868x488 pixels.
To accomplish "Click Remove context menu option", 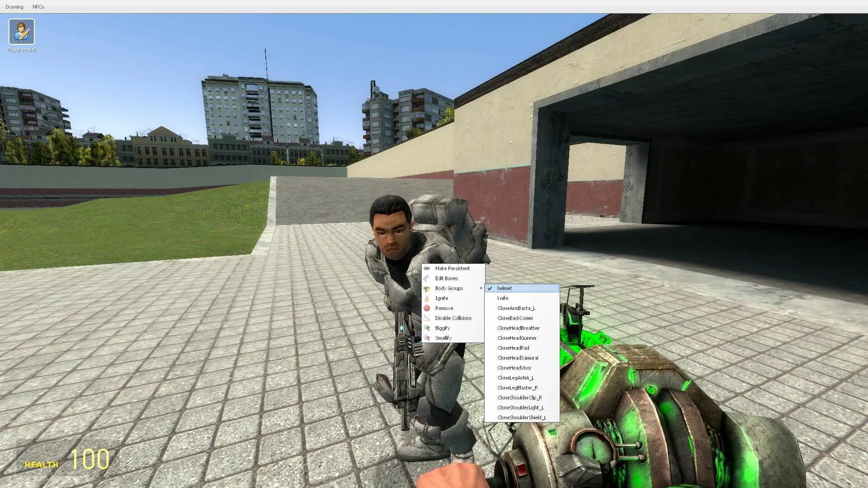I will pyautogui.click(x=444, y=308).
